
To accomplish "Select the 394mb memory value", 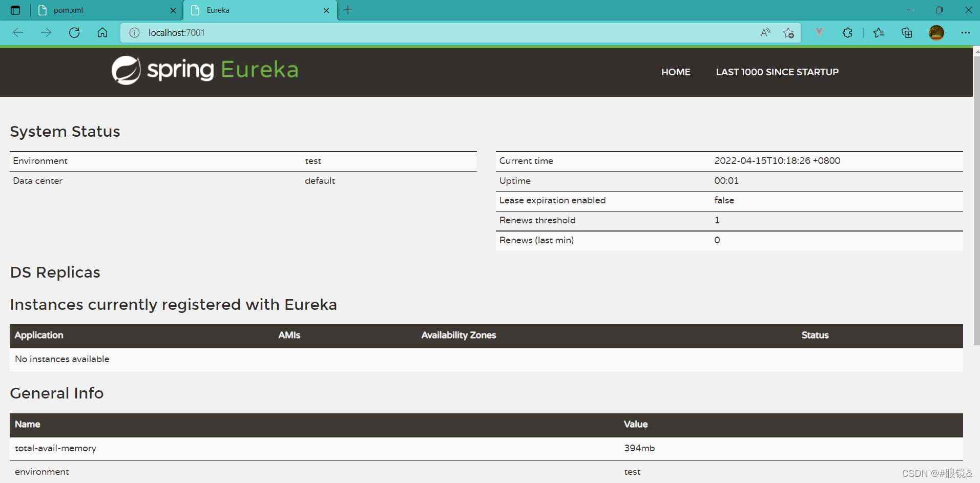I will [x=639, y=448].
